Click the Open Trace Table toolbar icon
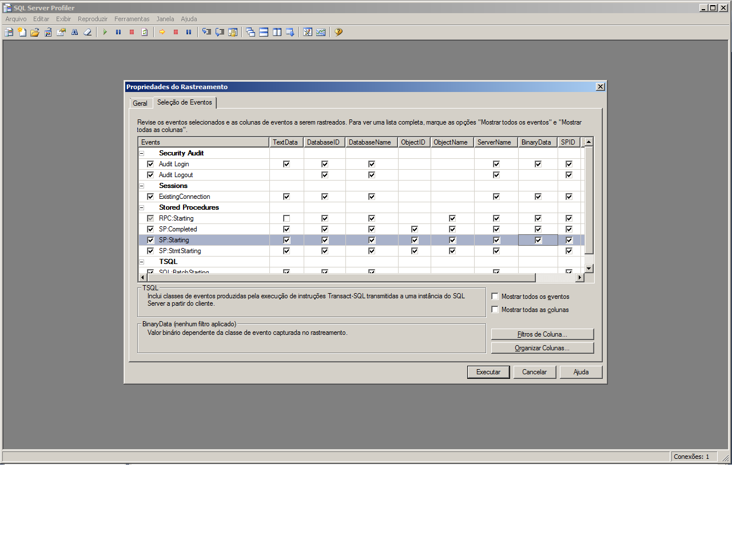Image resolution: width=732 pixels, height=560 pixels. coord(48,33)
